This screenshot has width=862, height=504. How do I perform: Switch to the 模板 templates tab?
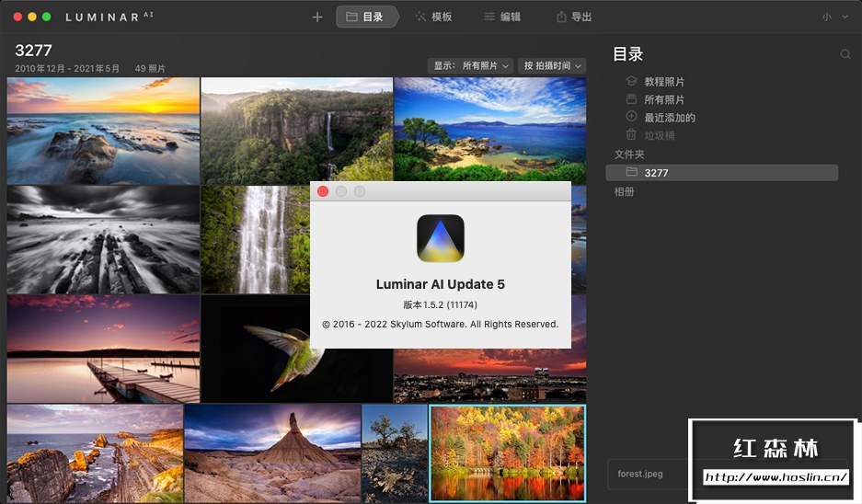[433, 17]
